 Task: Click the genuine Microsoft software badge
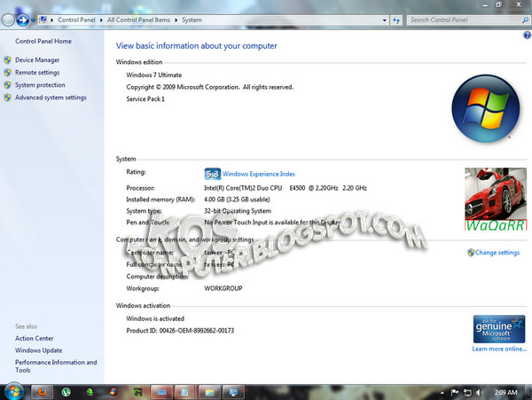[498, 329]
